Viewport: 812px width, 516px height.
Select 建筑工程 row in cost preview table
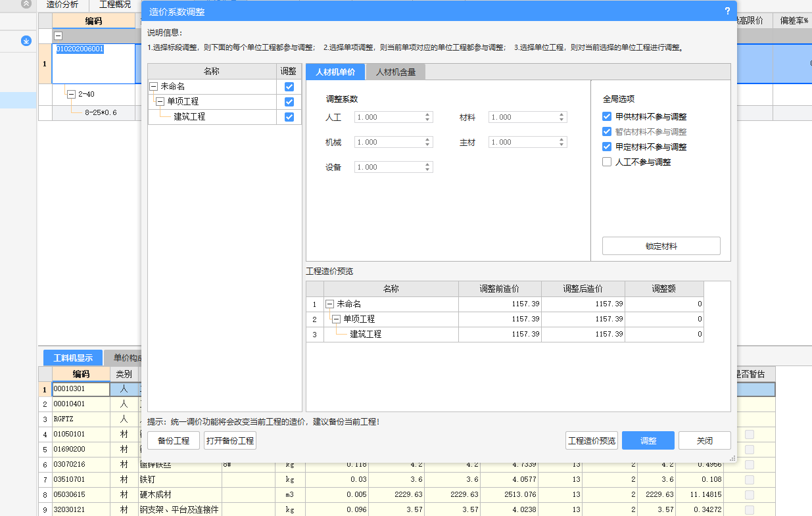pyautogui.click(x=366, y=334)
